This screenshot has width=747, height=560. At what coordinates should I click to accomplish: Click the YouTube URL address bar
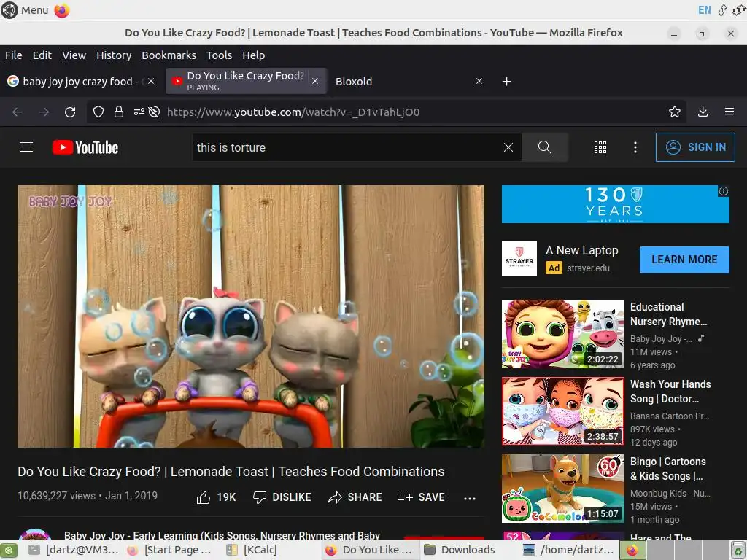tap(293, 112)
